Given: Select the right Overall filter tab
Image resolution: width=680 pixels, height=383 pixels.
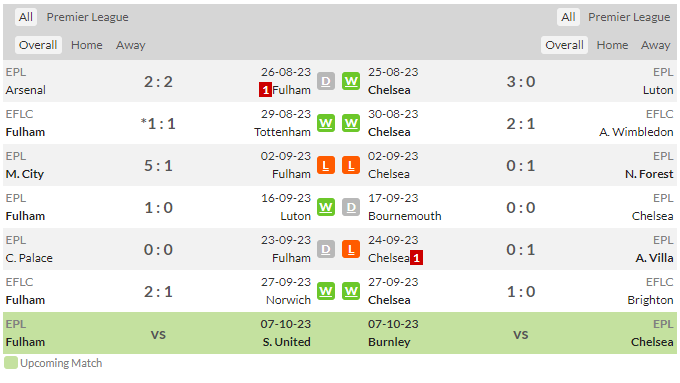Looking at the screenshot, I should [x=564, y=45].
